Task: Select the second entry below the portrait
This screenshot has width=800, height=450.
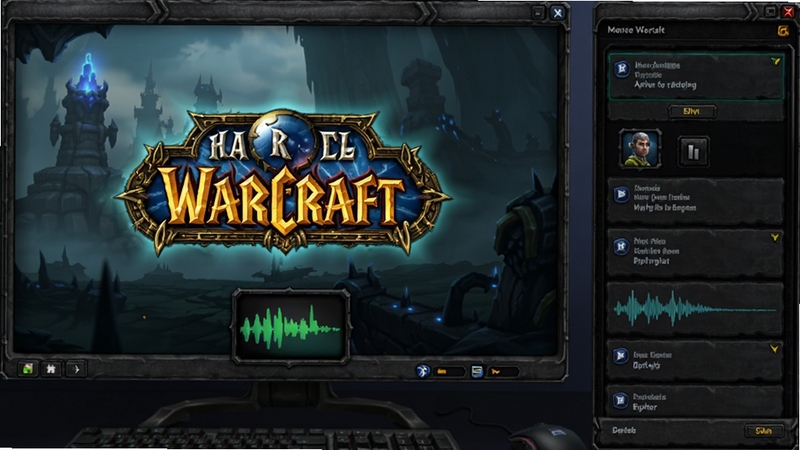Action: 695,201
